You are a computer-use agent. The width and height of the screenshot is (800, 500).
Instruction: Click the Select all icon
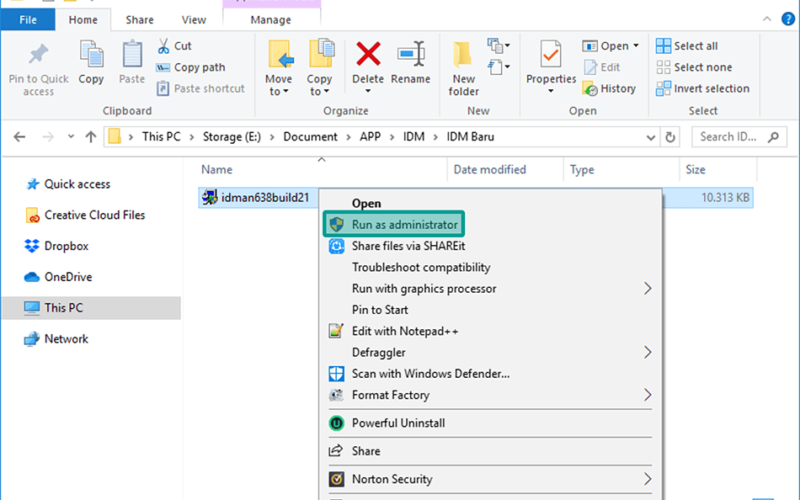point(663,46)
